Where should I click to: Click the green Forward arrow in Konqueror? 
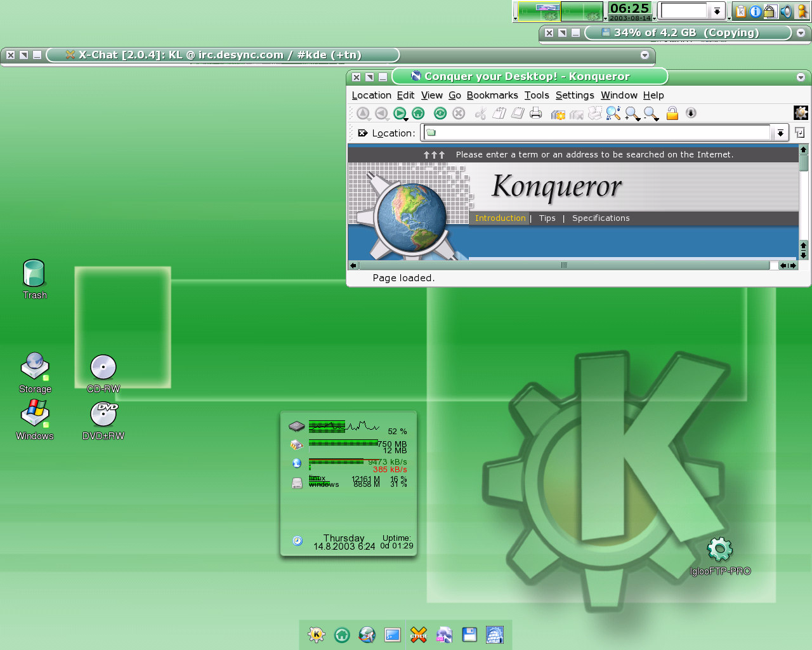click(400, 113)
